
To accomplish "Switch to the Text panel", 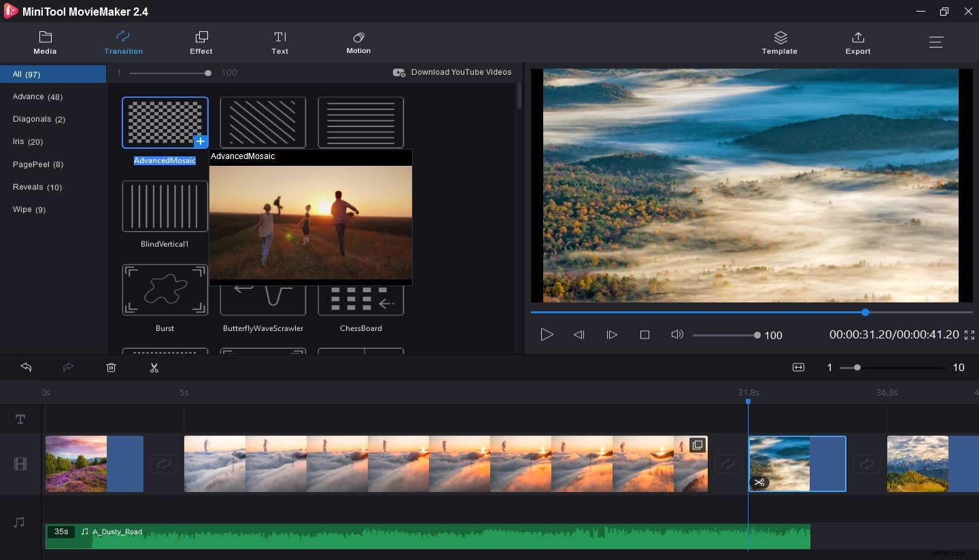I will (x=280, y=42).
